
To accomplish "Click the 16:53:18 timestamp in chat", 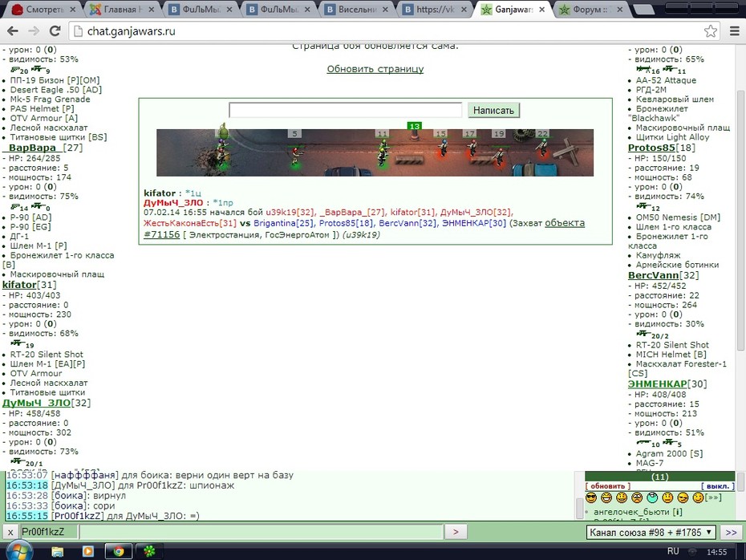I will [27, 485].
